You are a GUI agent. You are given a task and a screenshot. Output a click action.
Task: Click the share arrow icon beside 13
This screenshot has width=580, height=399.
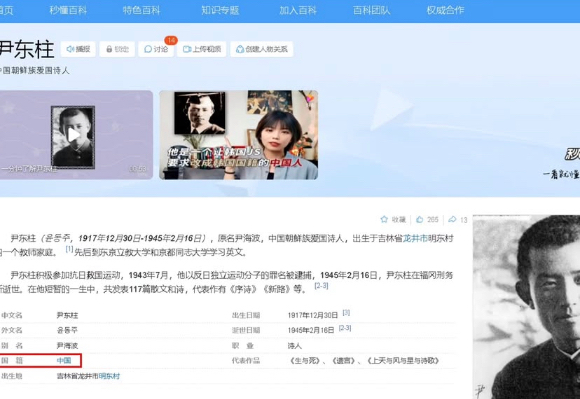tap(452, 220)
